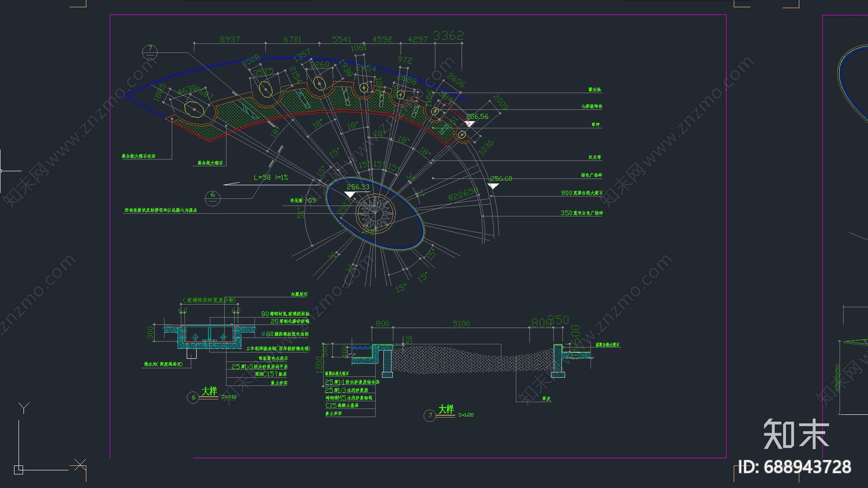868x488 pixels.
Task: Select the detail 6 title number circle
Action: click(193, 397)
